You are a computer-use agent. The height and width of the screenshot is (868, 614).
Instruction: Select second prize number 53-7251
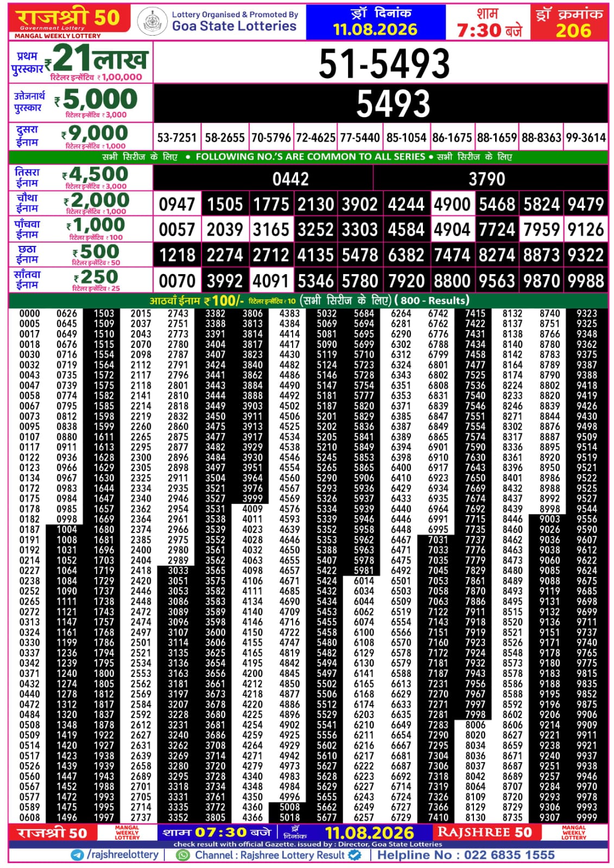[x=177, y=138]
